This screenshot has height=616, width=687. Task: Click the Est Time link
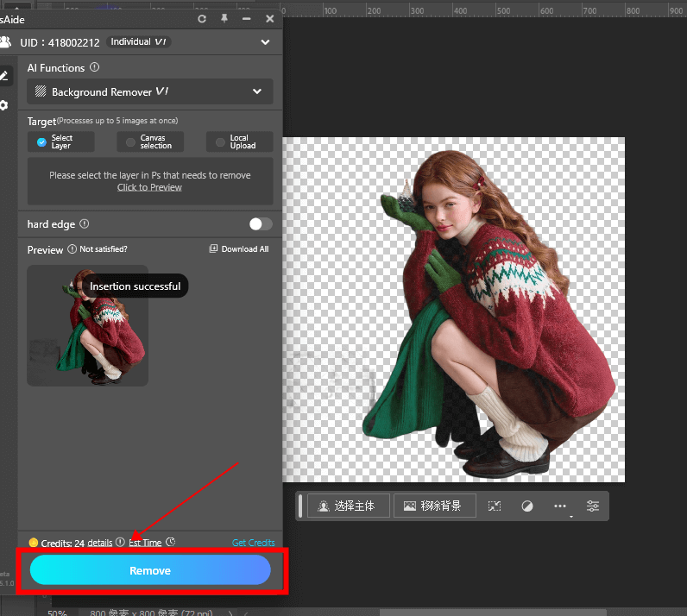145,543
